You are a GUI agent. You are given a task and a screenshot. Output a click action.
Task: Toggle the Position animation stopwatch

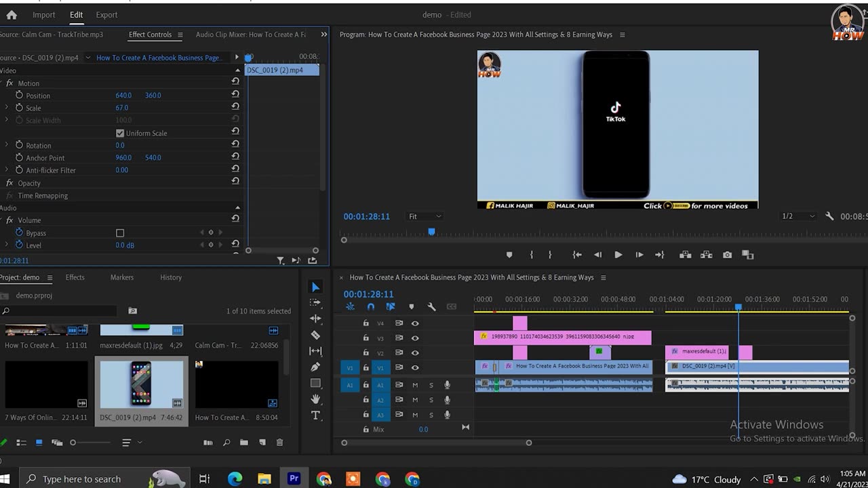19,96
